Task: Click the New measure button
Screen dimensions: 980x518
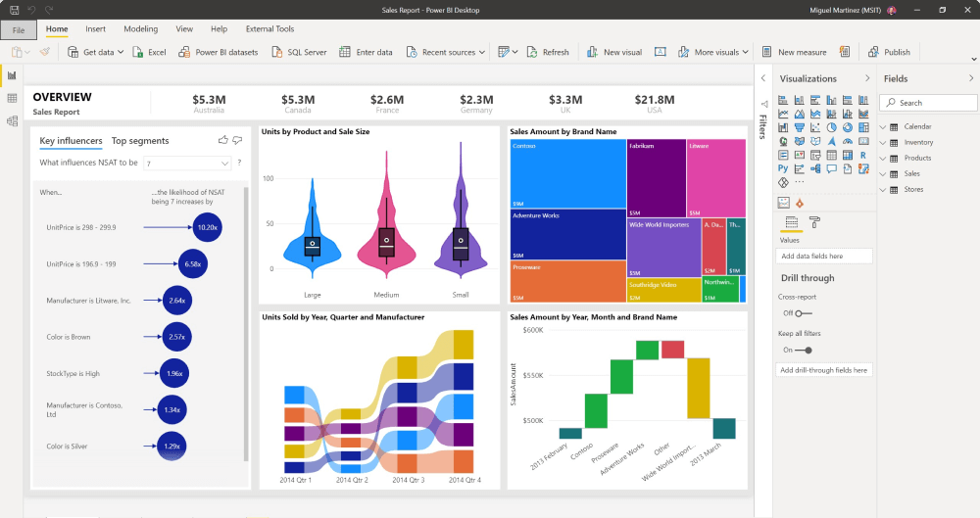Action: click(x=795, y=53)
